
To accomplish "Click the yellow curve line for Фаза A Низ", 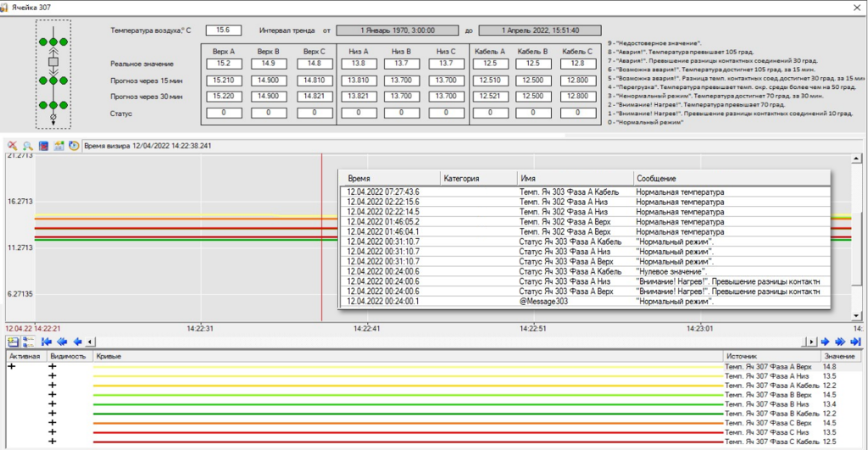I will [407, 376].
